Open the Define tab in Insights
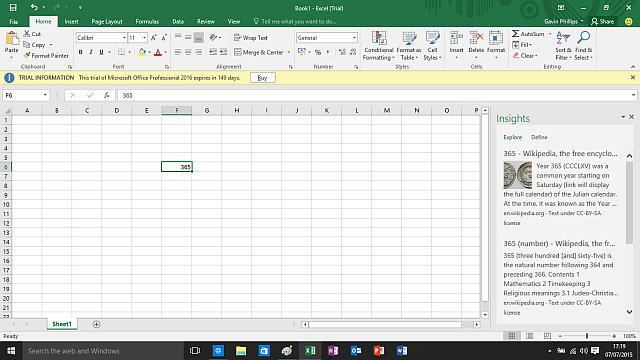 coord(539,138)
